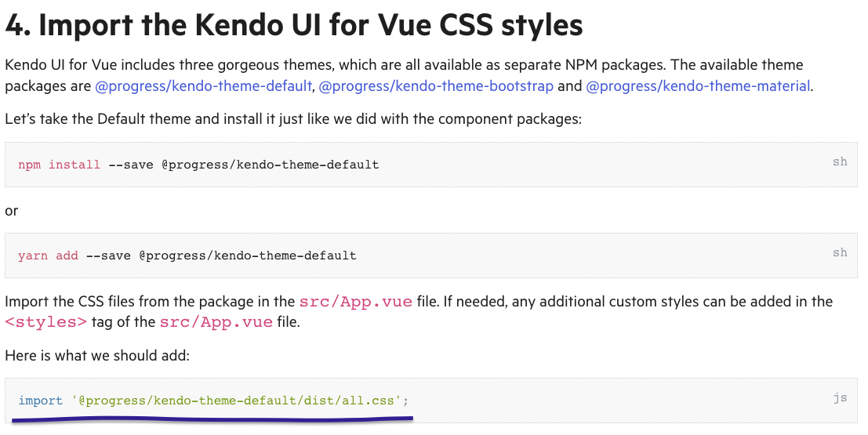Open the @progress/kendo-theme-bootstrap link

(436, 86)
